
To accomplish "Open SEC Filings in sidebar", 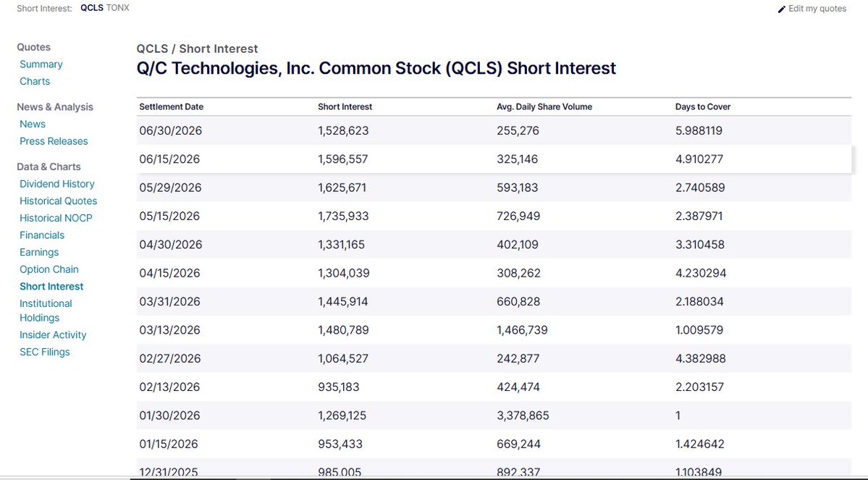I will coord(44,352).
